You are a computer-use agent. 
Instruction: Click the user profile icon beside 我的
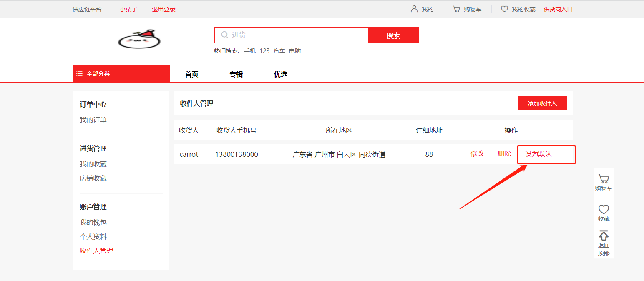[414, 9]
